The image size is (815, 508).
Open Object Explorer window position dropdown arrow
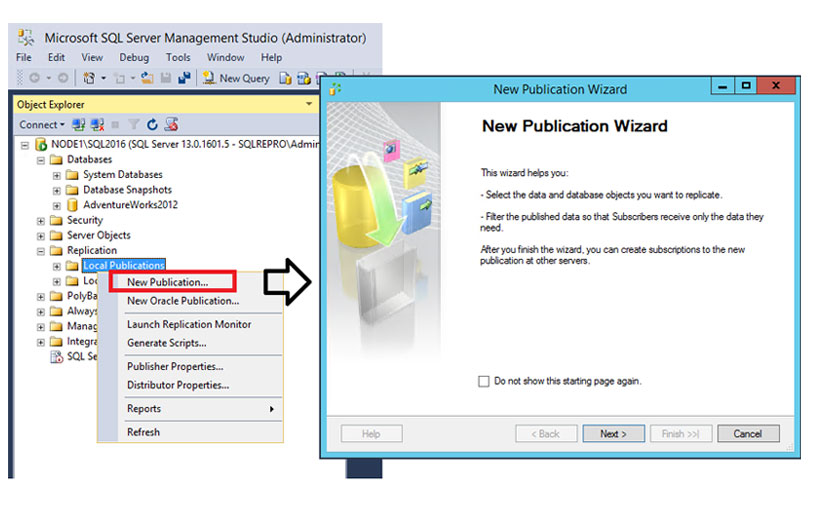click(x=309, y=104)
